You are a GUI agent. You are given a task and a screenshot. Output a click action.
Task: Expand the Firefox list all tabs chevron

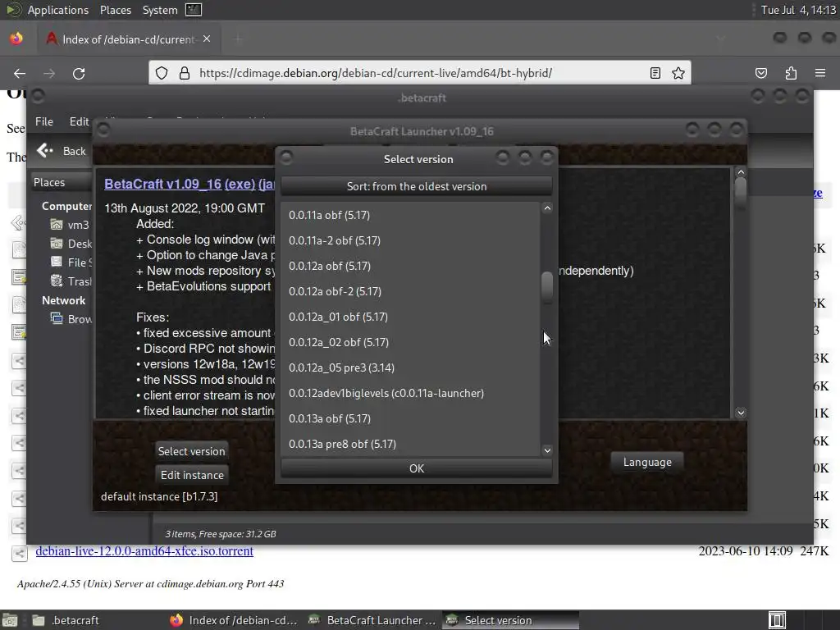click(721, 39)
